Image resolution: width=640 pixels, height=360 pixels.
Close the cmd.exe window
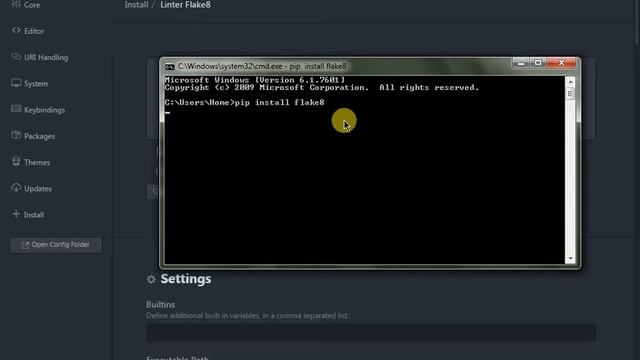point(561,63)
